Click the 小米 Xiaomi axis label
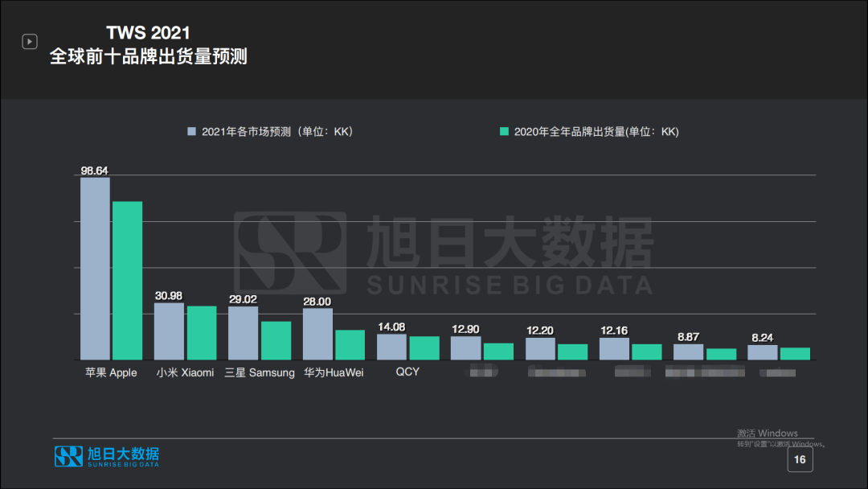This screenshot has height=489, width=868. 185,372
